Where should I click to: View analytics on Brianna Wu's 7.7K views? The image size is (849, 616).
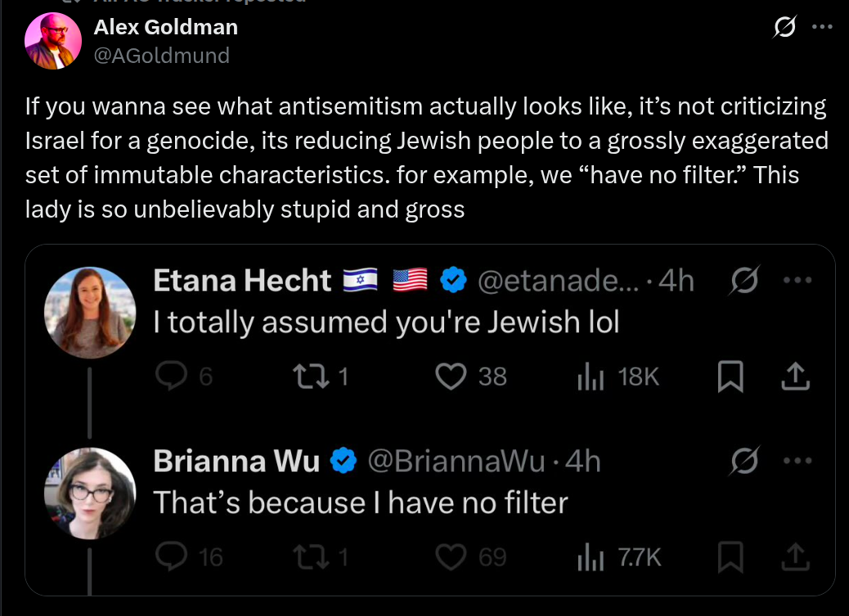(x=590, y=557)
